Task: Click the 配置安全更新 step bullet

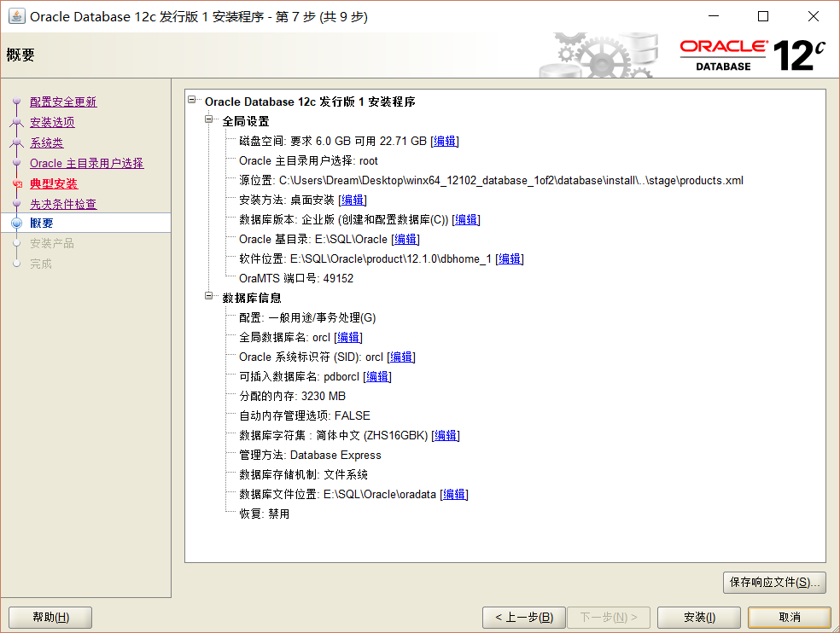Action: 16,102
